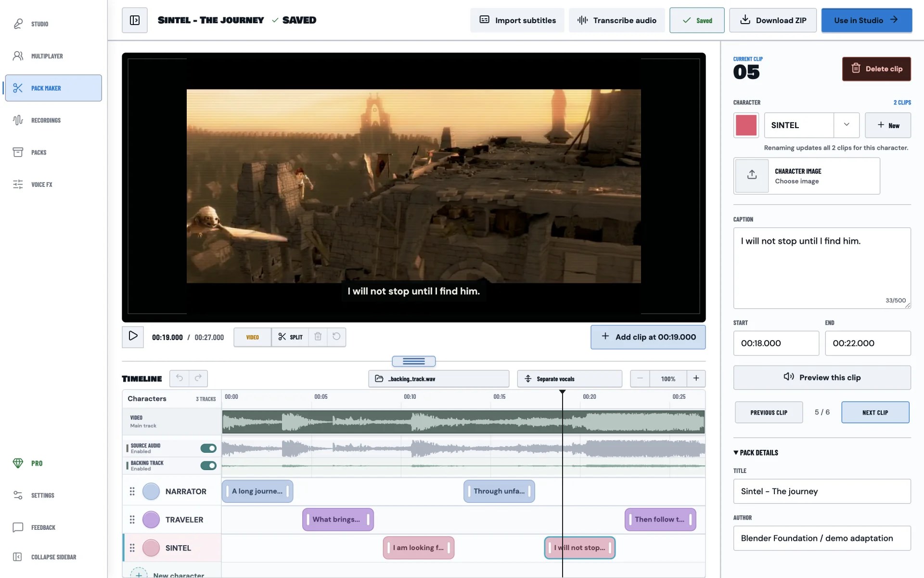Split the clip with scissors tool
The height and width of the screenshot is (578, 924).
tap(290, 337)
